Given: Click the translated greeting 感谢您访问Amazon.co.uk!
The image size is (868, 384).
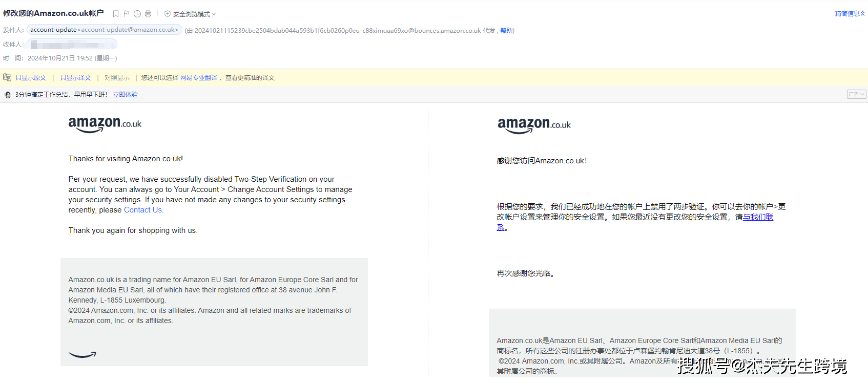Looking at the screenshot, I should tap(542, 161).
